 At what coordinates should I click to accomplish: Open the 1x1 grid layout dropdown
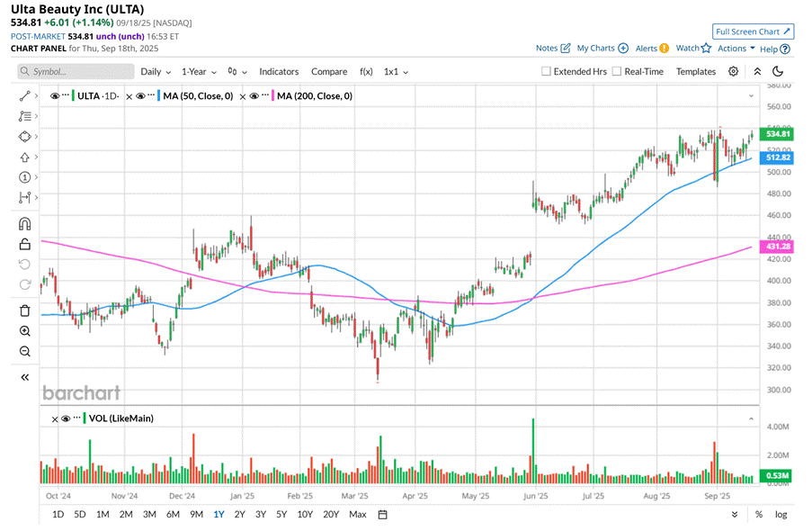pos(397,72)
